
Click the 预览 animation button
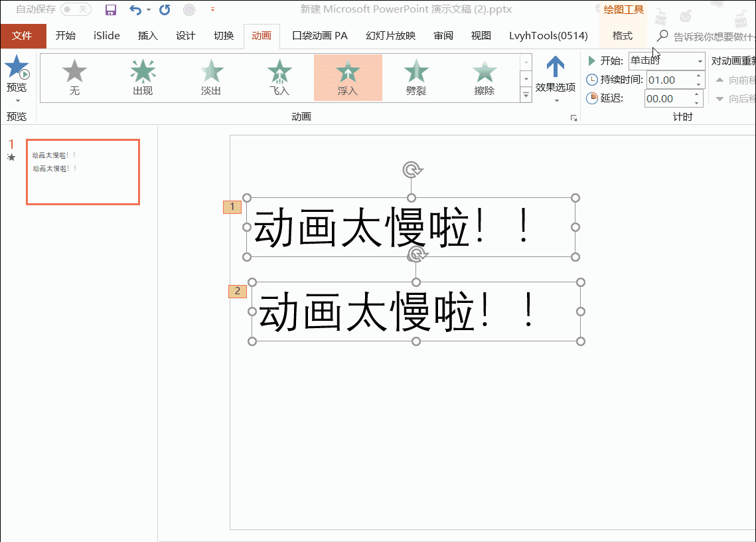17,78
